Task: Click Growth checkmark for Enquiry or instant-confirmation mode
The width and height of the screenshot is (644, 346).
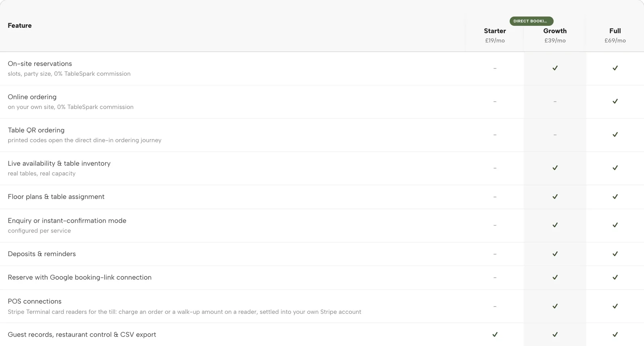Action: (555, 225)
